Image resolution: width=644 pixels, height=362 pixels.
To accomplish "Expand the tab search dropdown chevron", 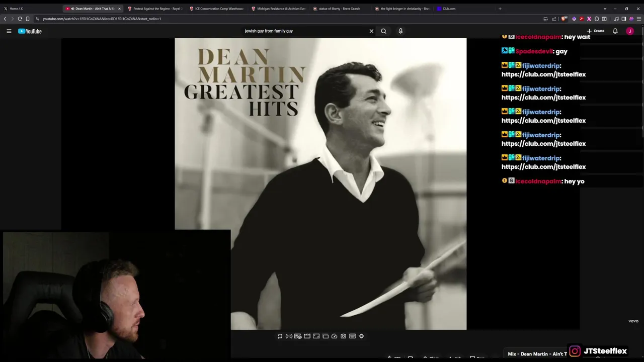I will pos(605,9).
